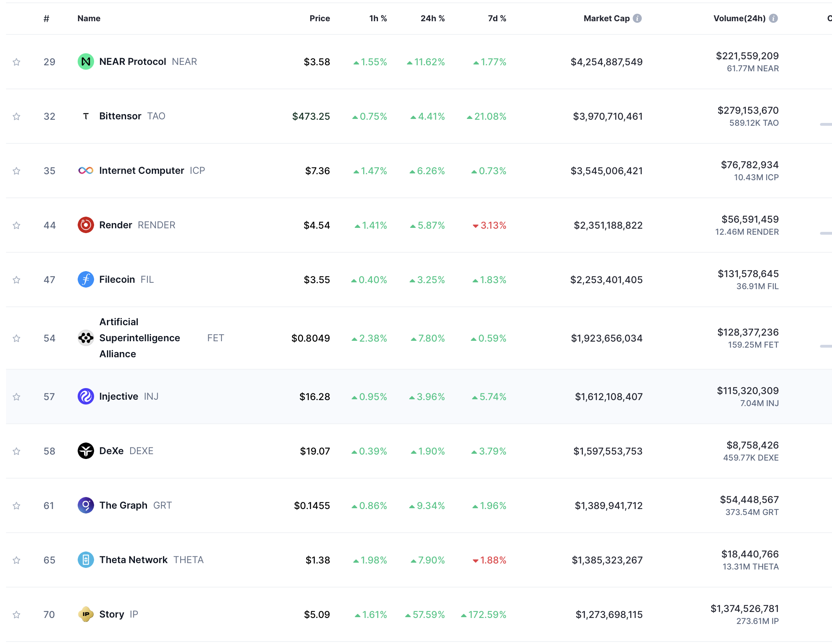The width and height of the screenshot is (832, 644).
Task: Click Story market cap value $1,273,698,115
Action: [x=609, y=614]
